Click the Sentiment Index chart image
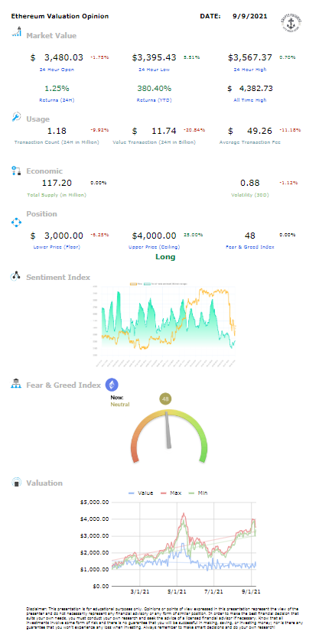Screen dimensions: 319x644 tap(167, 320)
